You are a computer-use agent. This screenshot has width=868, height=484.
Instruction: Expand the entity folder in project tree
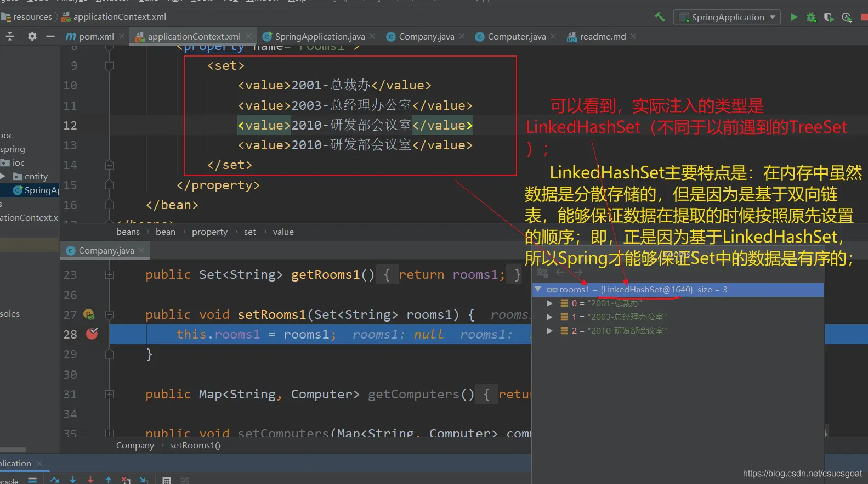tap(3, 176)
